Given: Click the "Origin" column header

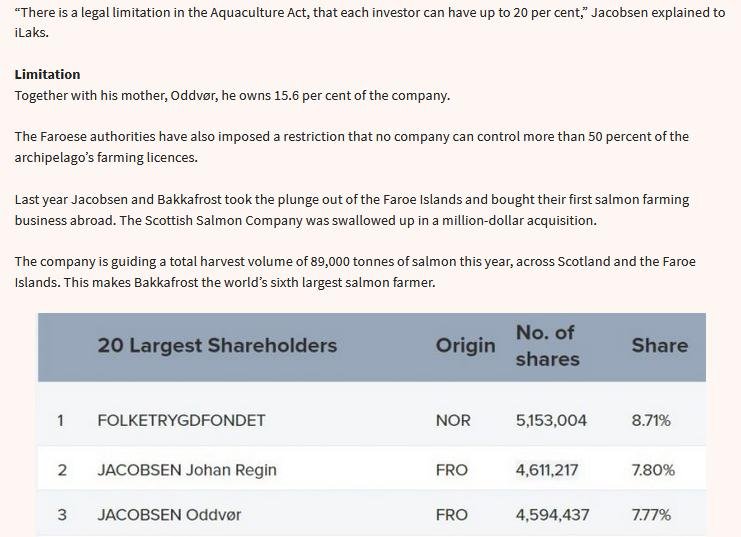Looking at the screenshot, I should tap(465, 345).
